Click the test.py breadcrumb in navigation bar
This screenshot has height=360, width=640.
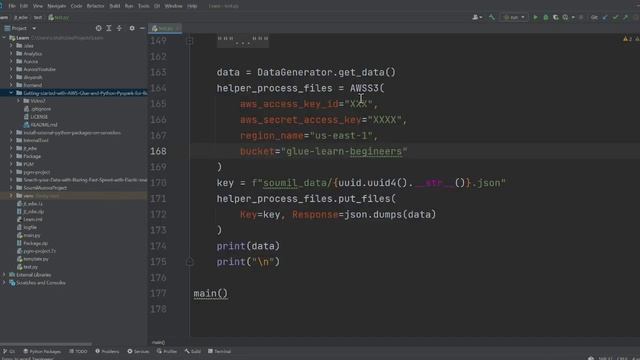[59, 18]
